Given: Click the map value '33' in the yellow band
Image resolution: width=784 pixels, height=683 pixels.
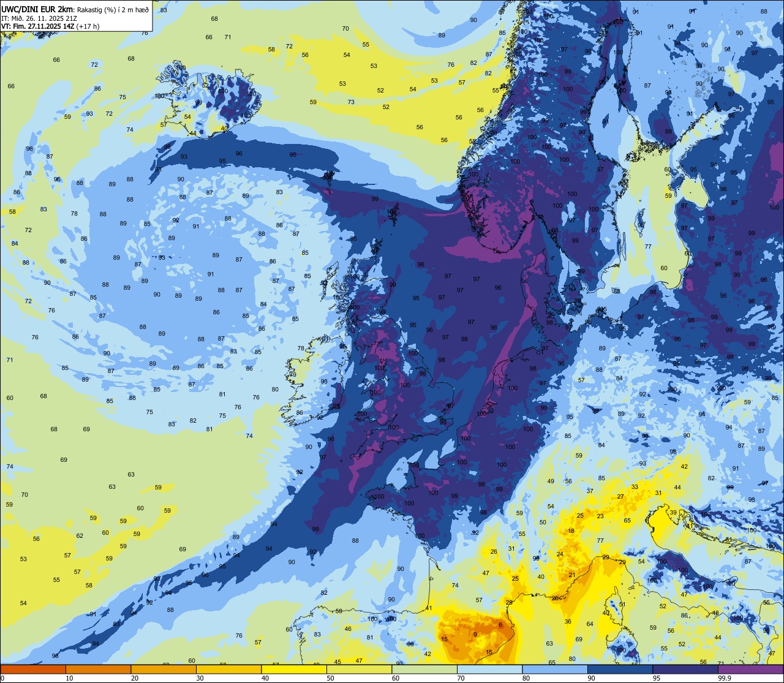Looking at the screenshot, I should (635, 487).
